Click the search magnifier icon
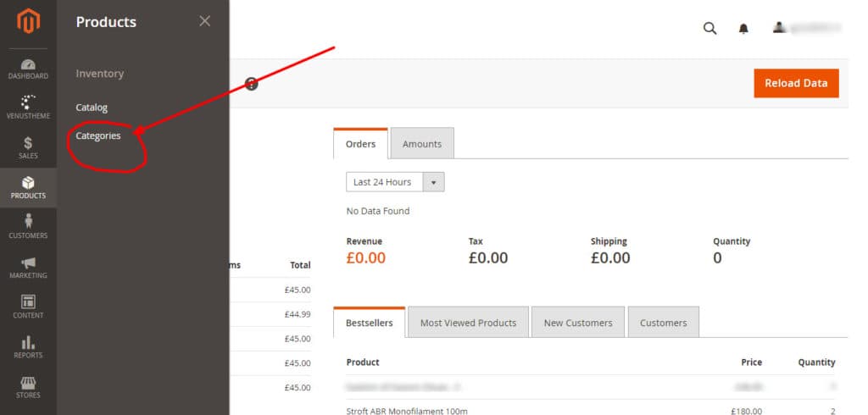The width and height of the screenshot is (868, 415). 709,29
